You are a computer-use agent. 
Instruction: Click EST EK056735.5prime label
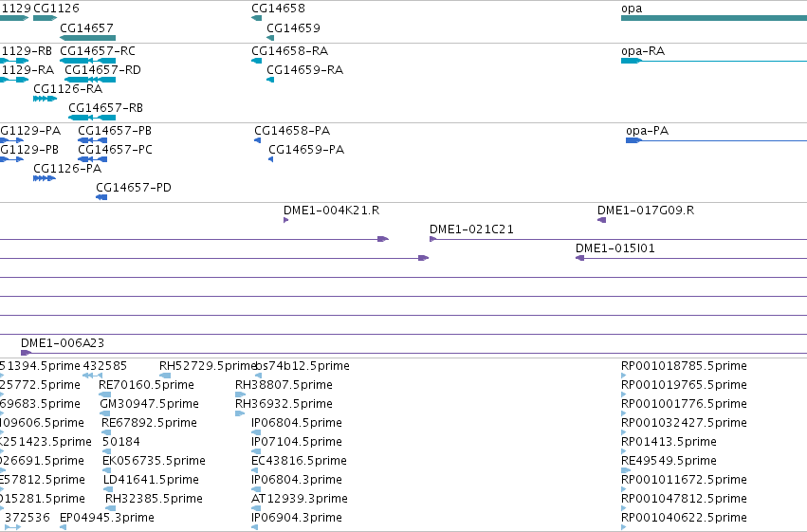pyautogui.click(x=154, y=461)
